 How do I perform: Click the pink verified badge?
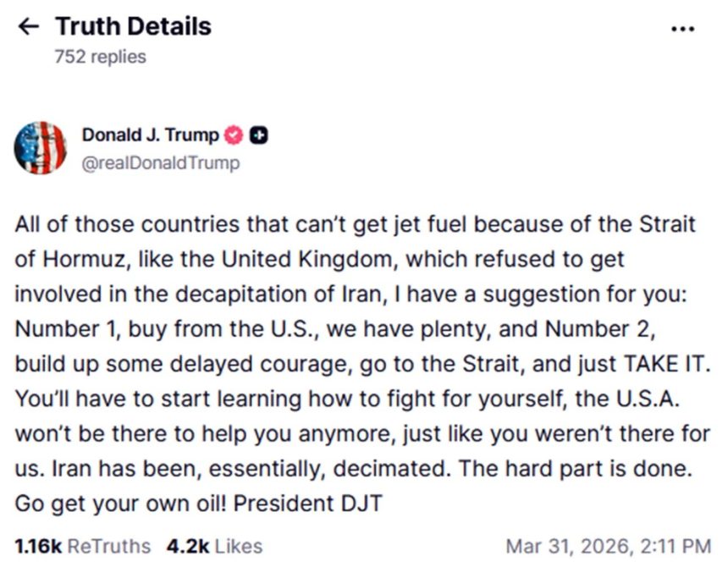pyautogui.click(x=234, y=135)
